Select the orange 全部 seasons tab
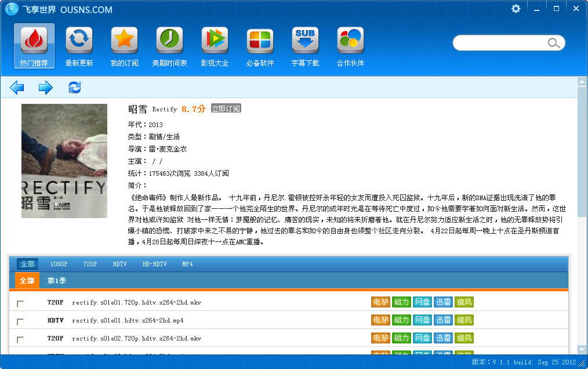This screenshot has height=369, width=588. [27, 280]
